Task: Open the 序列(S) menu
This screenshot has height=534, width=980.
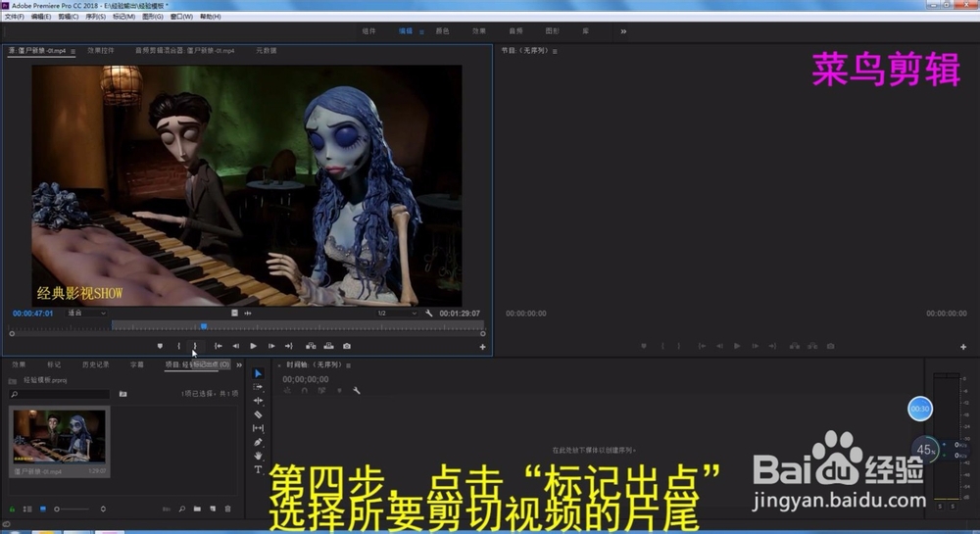Action: 96,17
